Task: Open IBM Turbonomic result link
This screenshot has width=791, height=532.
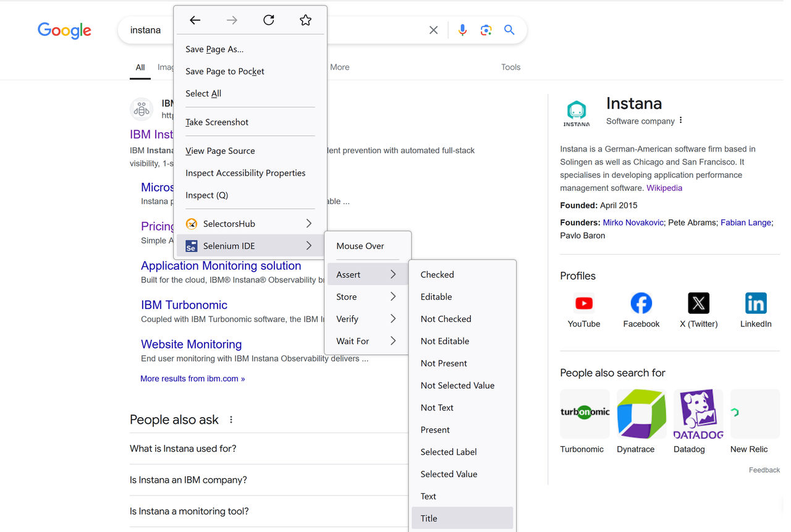Action: tap(184, 305)
